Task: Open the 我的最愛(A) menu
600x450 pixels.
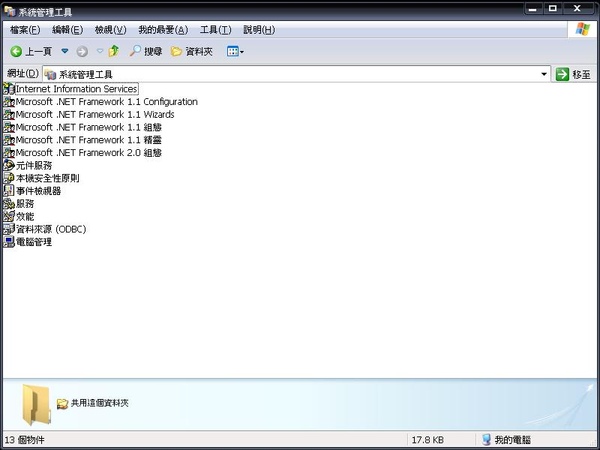Action: pos(163,30)
